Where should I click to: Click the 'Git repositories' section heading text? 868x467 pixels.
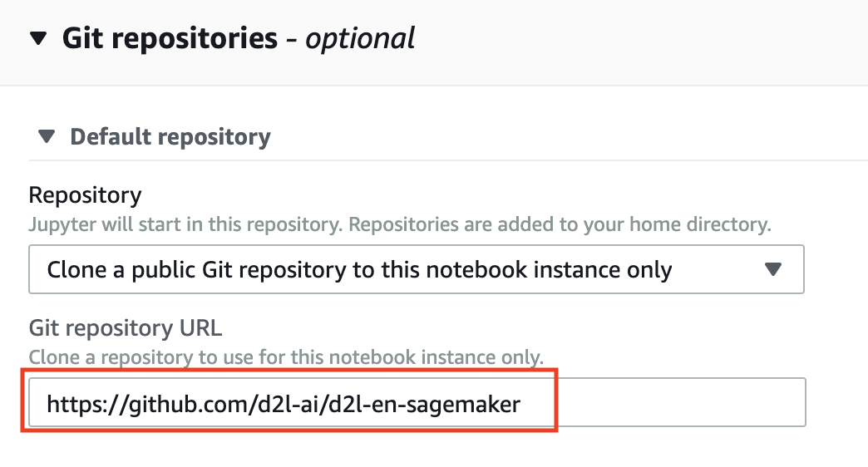170,38
